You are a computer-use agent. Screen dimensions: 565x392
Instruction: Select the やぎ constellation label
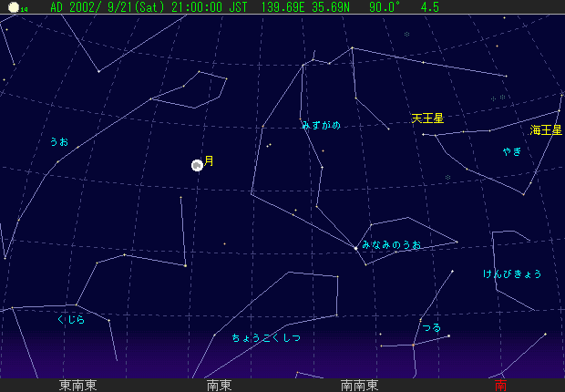pos(511,151)
